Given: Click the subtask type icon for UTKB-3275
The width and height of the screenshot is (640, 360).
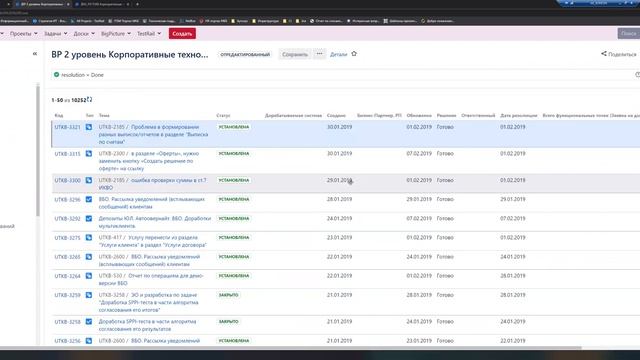Looking at the screenshot, I should (x=89, y=238).
